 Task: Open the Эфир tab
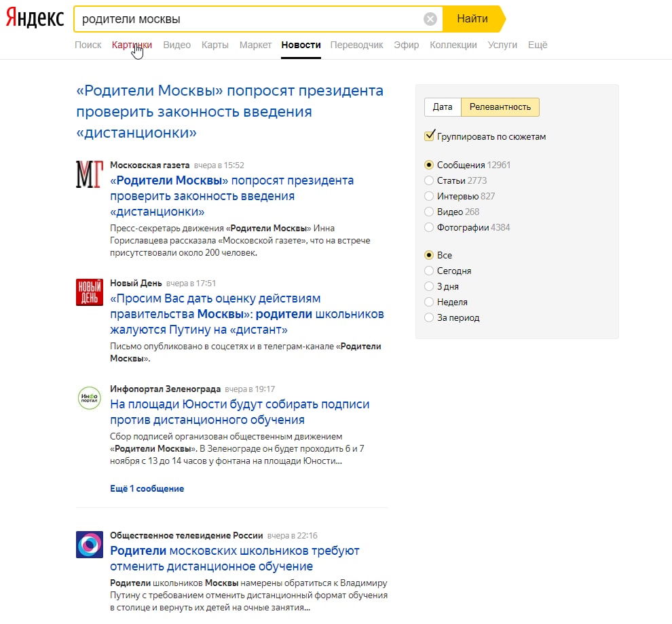click(407, 45)
